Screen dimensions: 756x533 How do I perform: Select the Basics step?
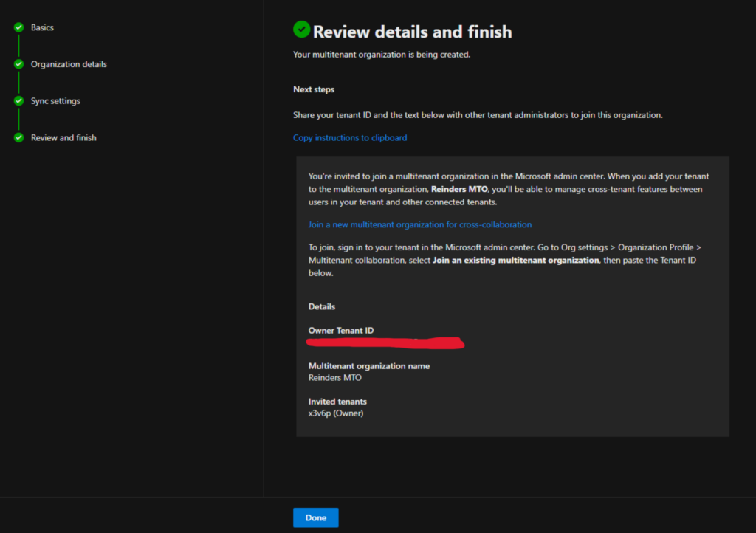click(42, 27)
